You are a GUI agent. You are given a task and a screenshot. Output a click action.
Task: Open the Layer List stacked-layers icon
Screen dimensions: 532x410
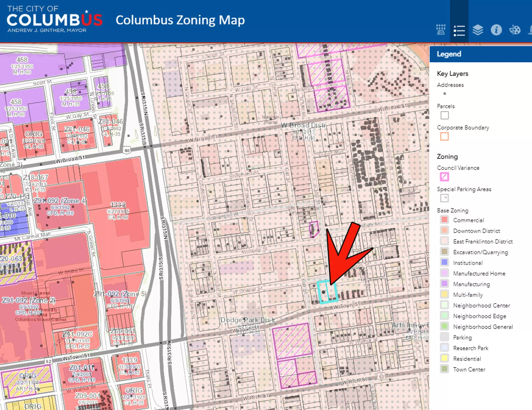point(478,30)
